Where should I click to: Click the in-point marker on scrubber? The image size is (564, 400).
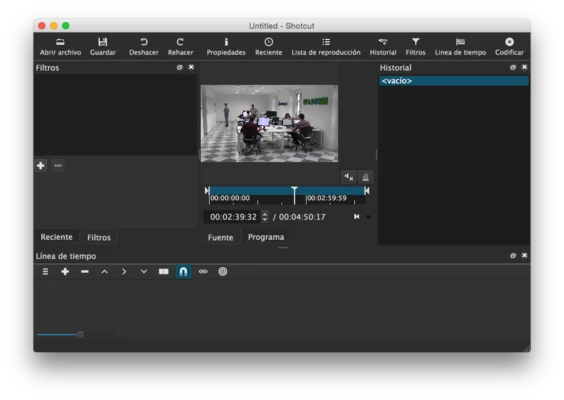tap(207, 191)
